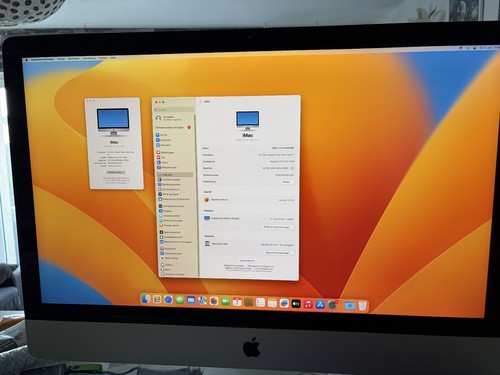Open the Downloads folder in the Dock
This screenshot has height=375, width=500.
tap(350, 305)
